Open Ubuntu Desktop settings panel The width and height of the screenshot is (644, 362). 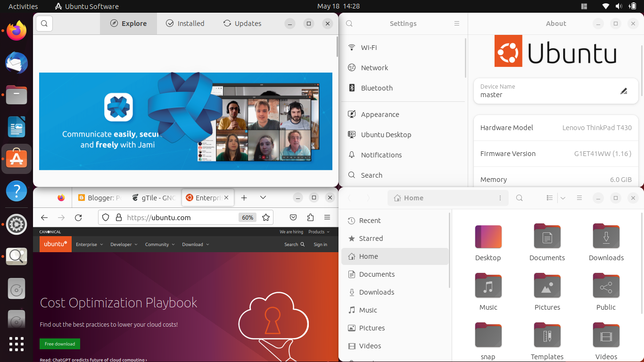pos(403,135)
